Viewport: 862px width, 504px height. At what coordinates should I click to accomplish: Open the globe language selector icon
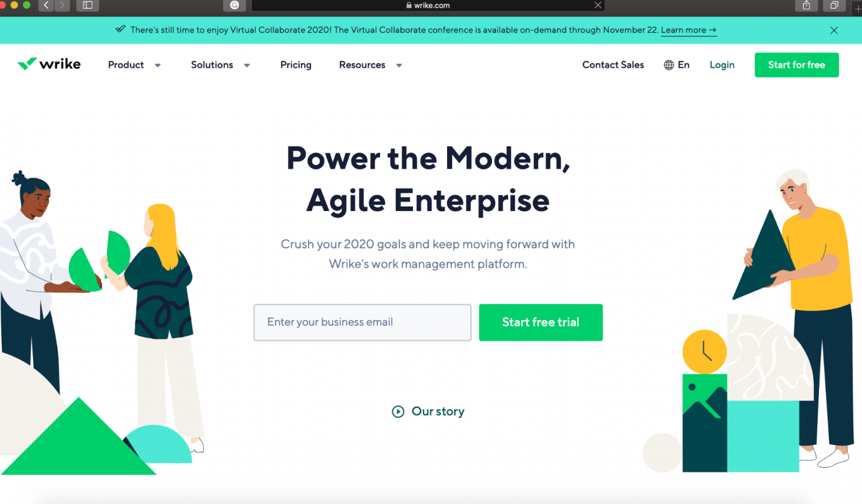click(669, 65)
